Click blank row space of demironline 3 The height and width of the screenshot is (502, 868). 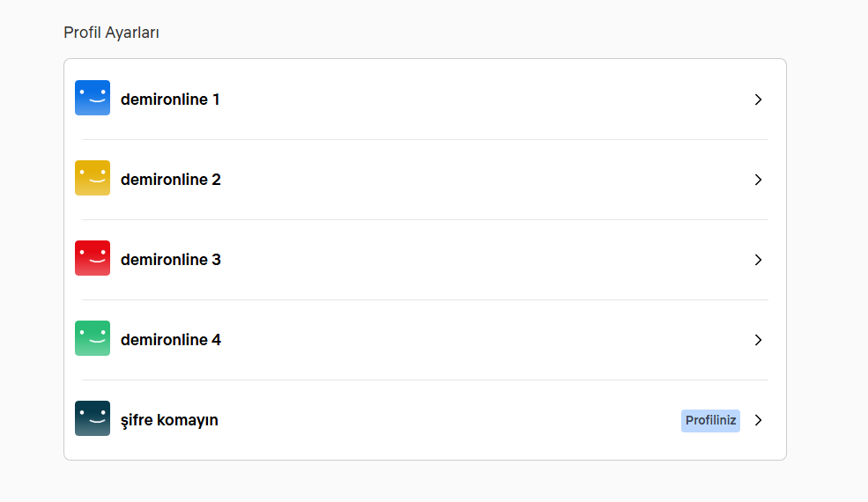[487, 260]
